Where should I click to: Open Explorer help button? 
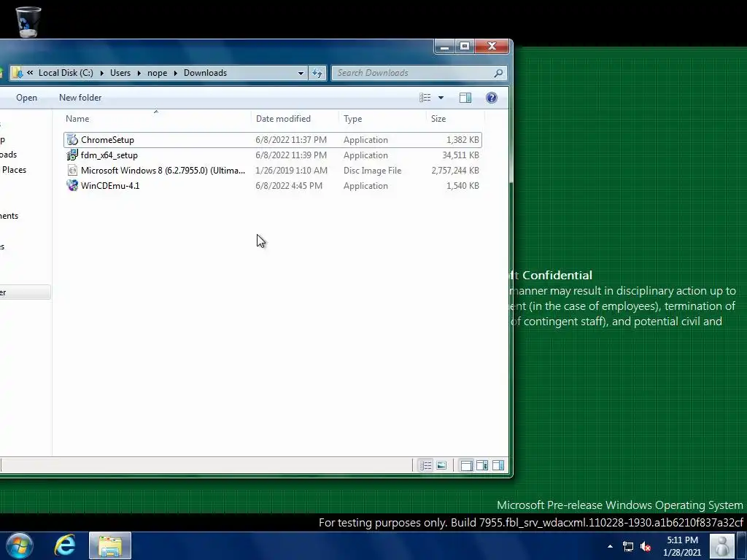coord(491,98)
